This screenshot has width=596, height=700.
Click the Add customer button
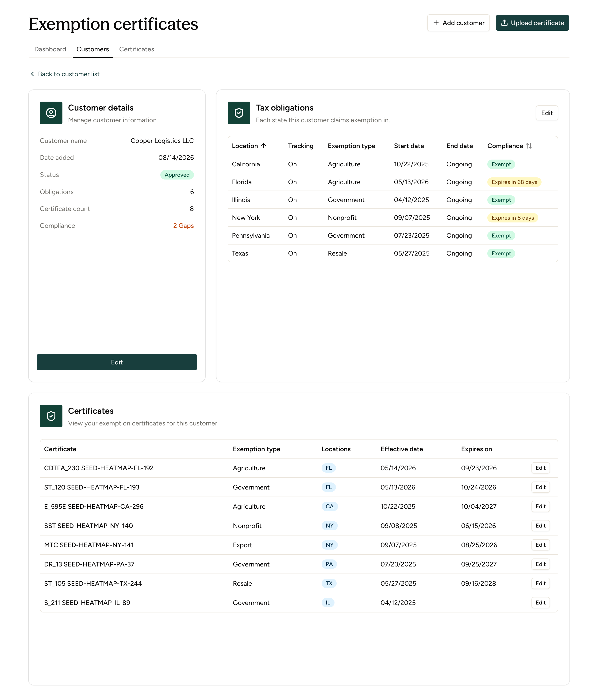(x=458, y=23)
